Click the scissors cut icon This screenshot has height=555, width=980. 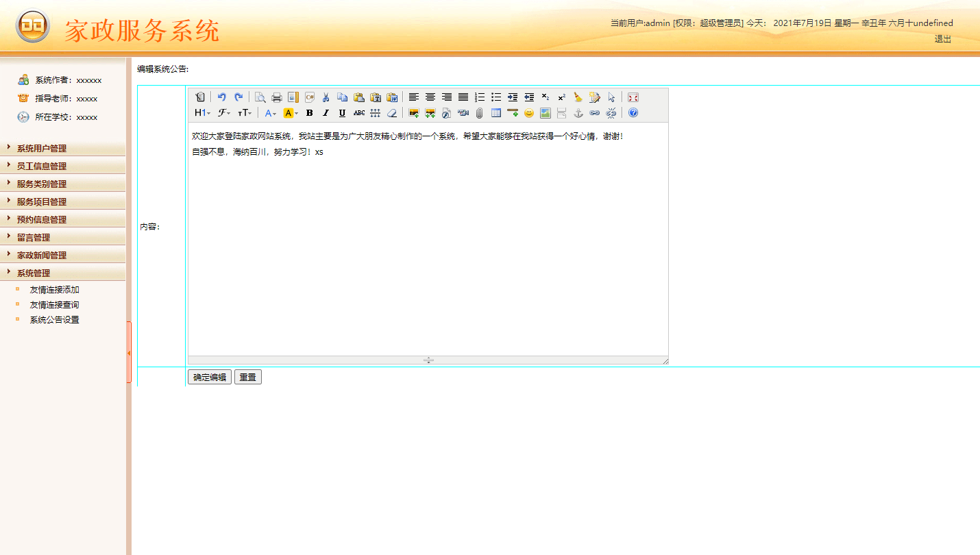(x=326, y=97)
